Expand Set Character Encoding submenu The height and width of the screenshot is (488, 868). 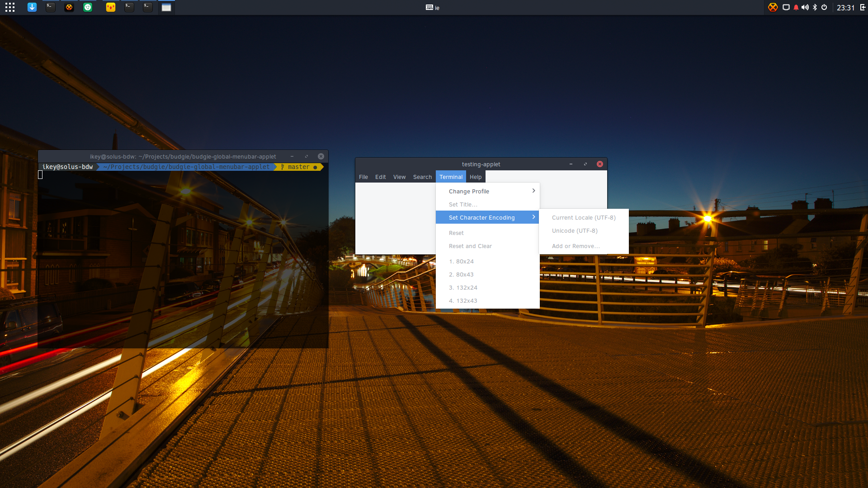coord(487,217)
